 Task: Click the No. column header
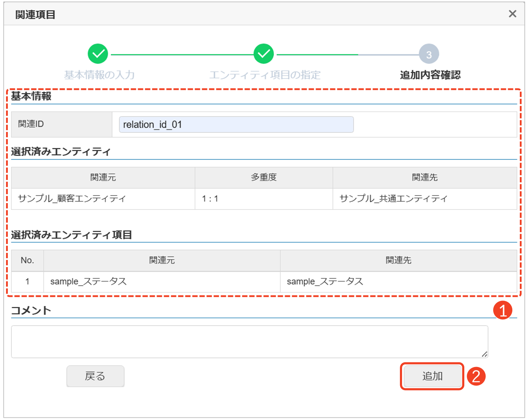(27, 260)
